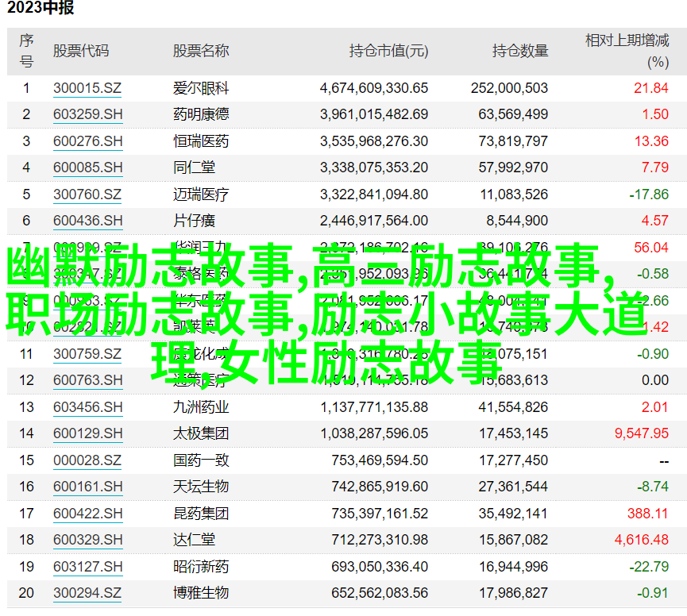Click change value 388.11

647,513
